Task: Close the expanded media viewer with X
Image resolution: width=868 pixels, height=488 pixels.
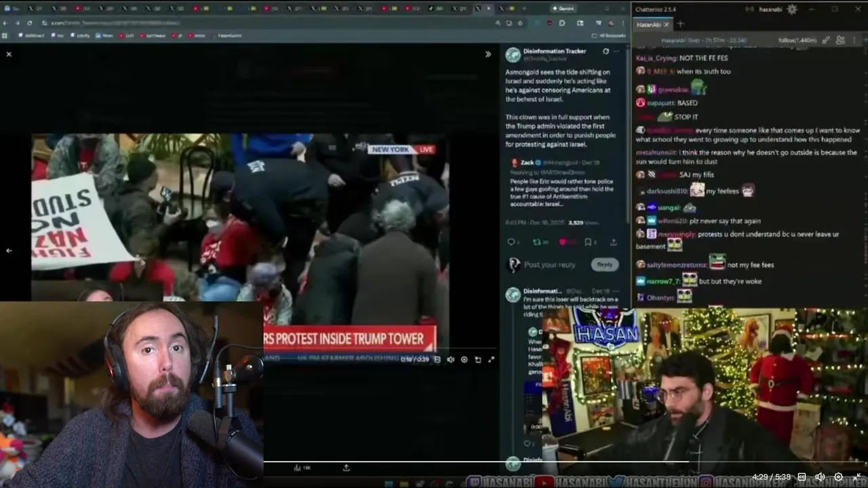Action: tap(9, 54)
